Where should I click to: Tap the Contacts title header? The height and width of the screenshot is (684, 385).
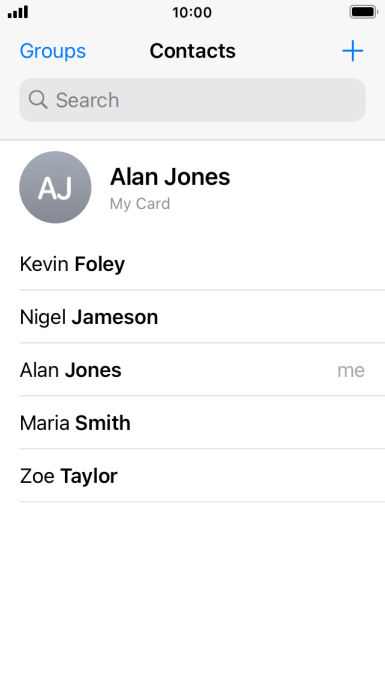coord(193,51)
